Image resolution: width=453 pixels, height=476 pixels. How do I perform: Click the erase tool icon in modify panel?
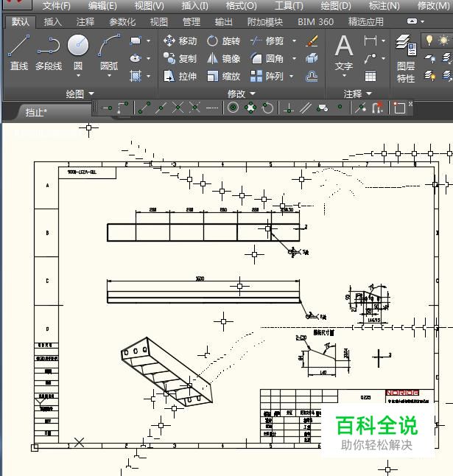[312, 41]
